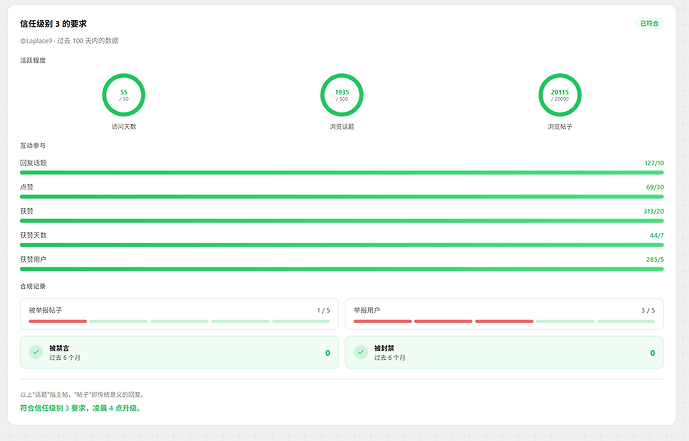The height and width of the screenshot is (441, 689).
Task: Click the 浏览话题 label under the ring
Action: (342, 127)
